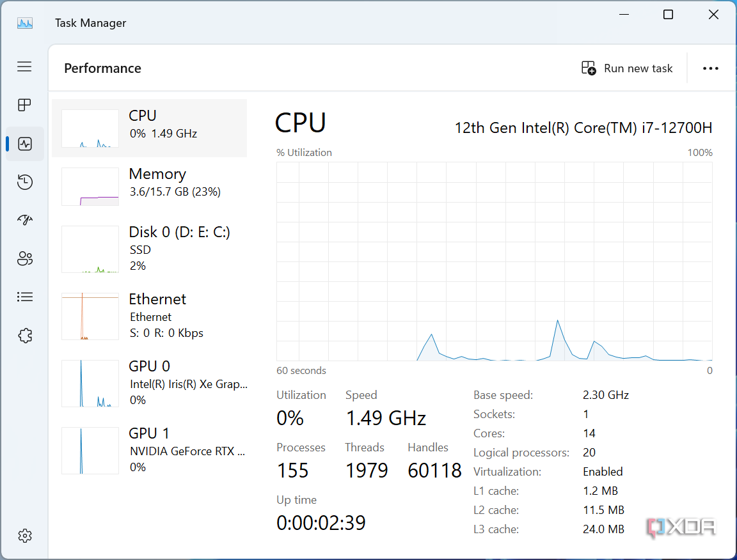Open the three-dot overflow menu
Viewport: 737px width, 560px height.
click(x=710, y=68)
